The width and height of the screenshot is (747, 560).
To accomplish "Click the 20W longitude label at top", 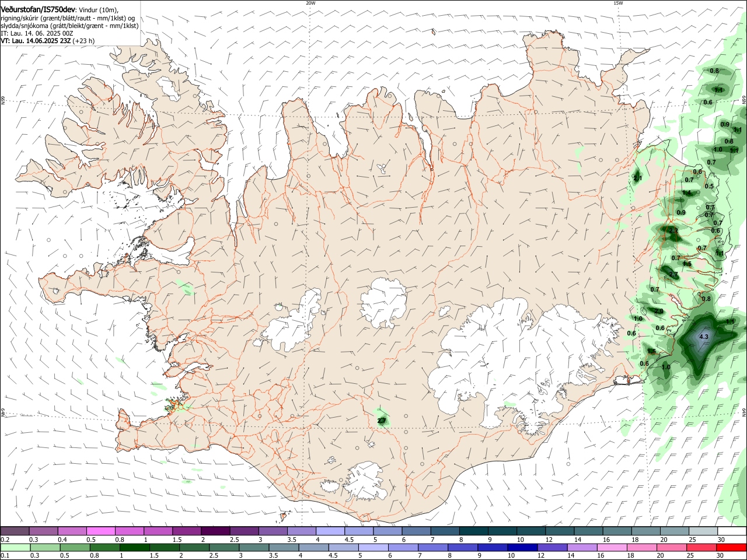I will [x=310, y=3].
